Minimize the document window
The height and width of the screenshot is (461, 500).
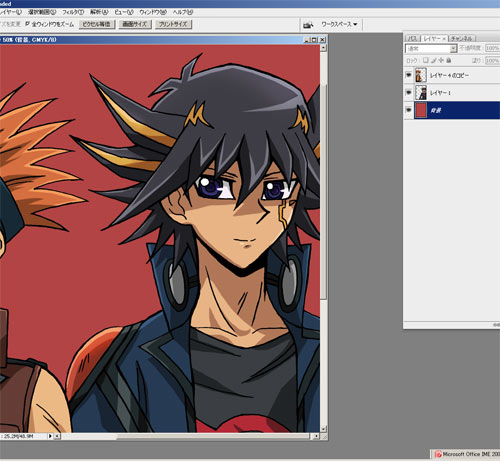click(307, 40)
